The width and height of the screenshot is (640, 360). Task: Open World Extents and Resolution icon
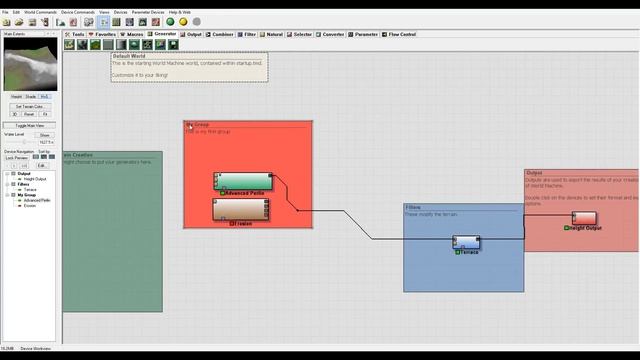[x=61, y=22]
